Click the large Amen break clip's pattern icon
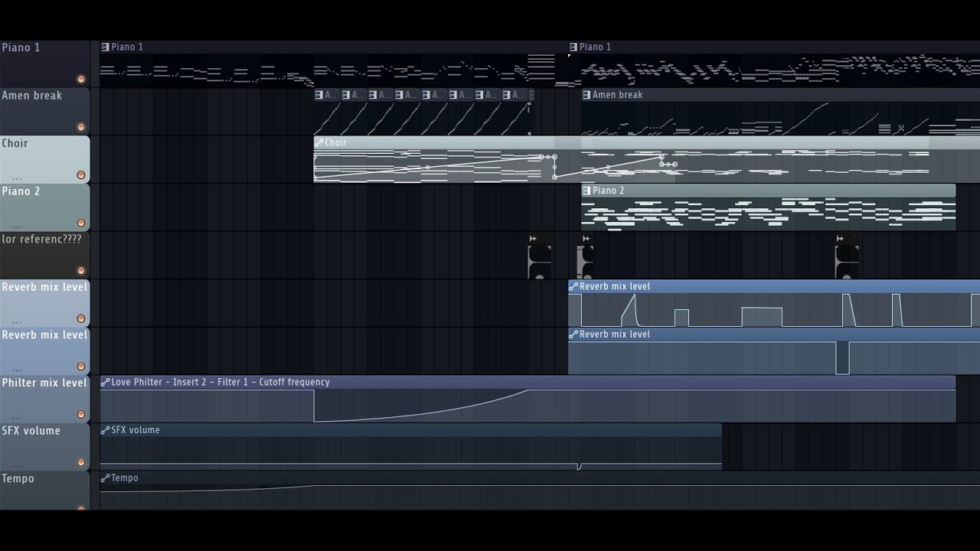 point(586,95)
